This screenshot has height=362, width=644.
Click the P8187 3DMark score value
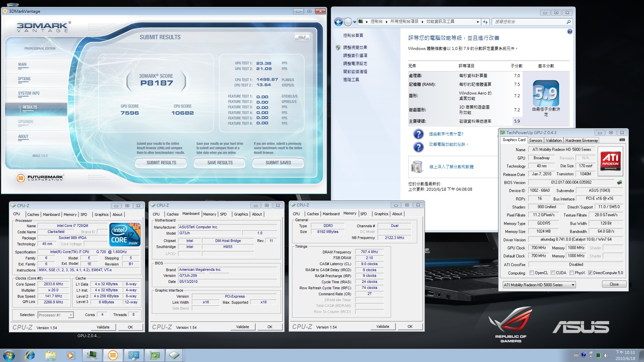(157, 83)
